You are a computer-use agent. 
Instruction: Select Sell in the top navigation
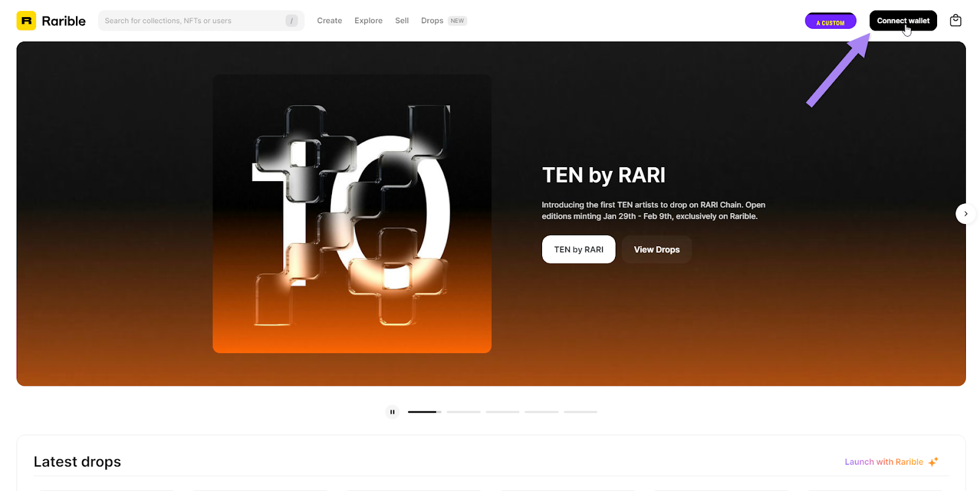click(402, 21)
